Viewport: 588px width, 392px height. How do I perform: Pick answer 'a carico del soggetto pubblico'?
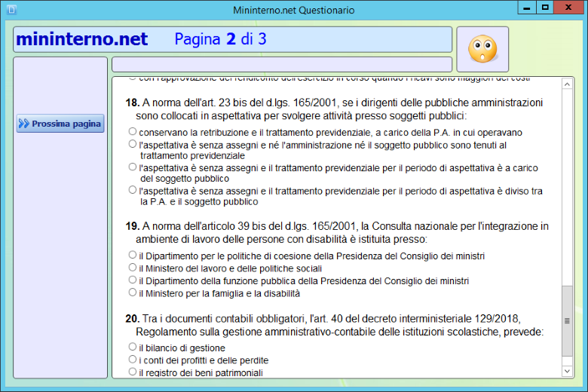coord(133,167)
